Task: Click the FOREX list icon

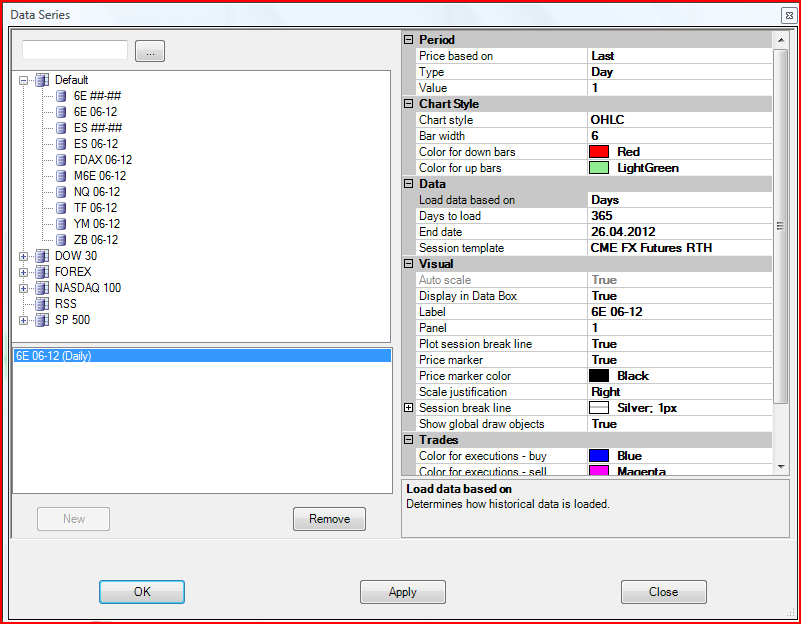Action: pyautogui.click(x=42, y=272)
